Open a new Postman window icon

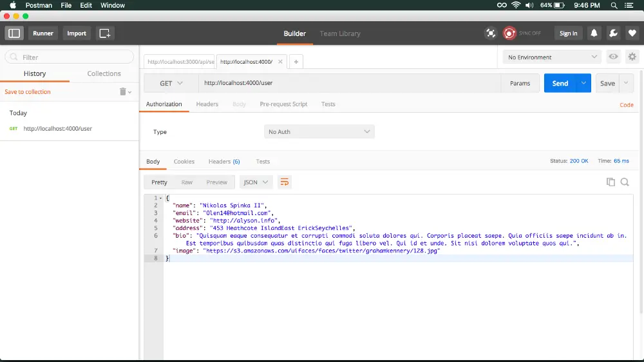(x=105, y=33)
